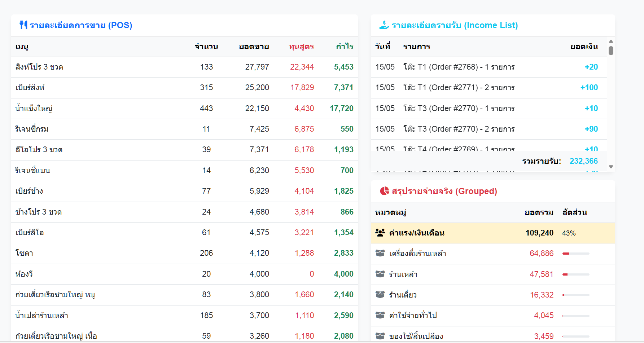Viewport: 644px width, 343px height.
Task: Select the เบียร์ช้าง menu row
Action: coord(184,191)
